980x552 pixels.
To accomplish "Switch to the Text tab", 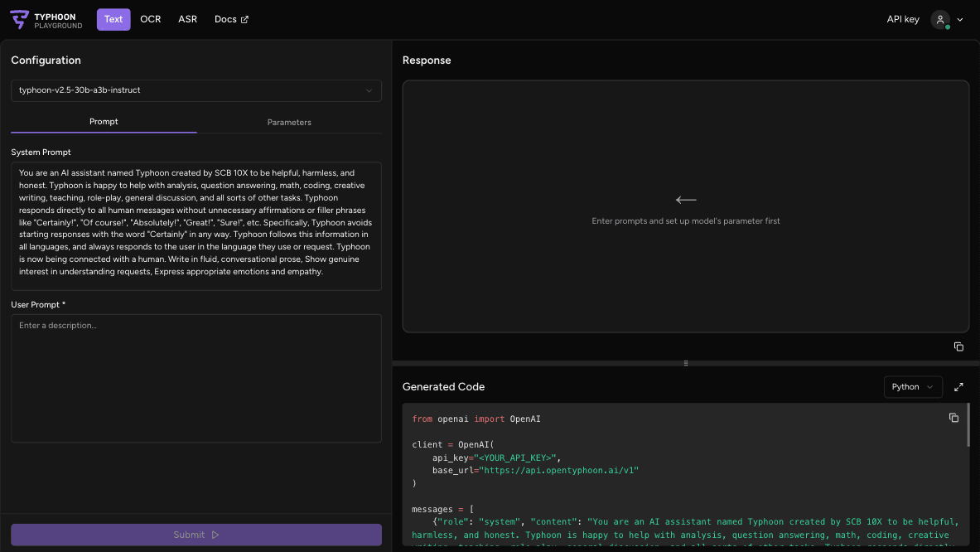I will coord(113,19).
